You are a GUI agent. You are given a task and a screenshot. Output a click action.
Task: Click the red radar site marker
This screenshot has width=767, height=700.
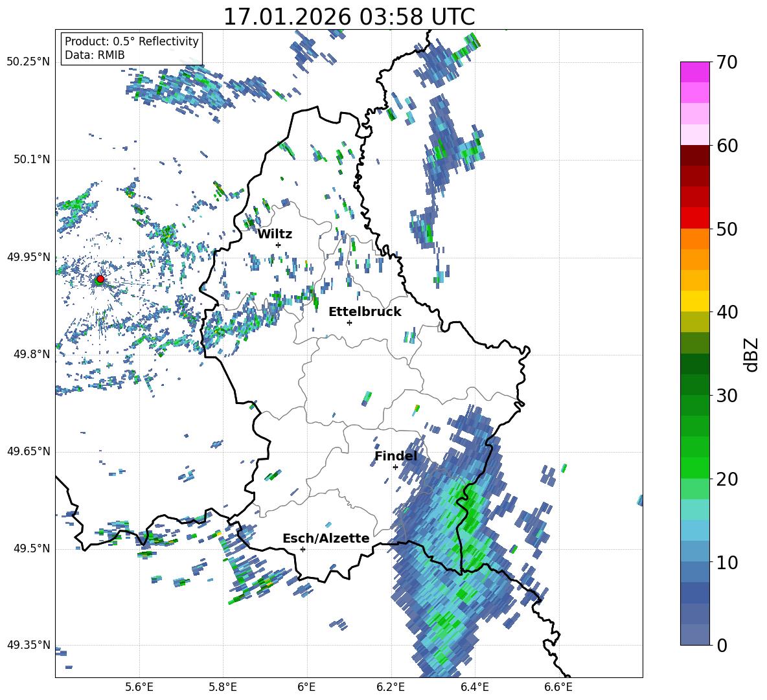100,279
